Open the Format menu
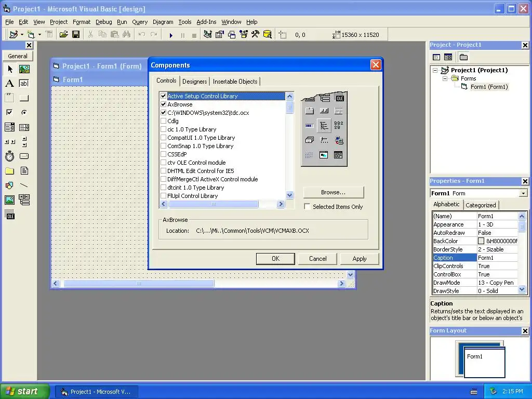 pyautogui.click(x=82, y=22)
